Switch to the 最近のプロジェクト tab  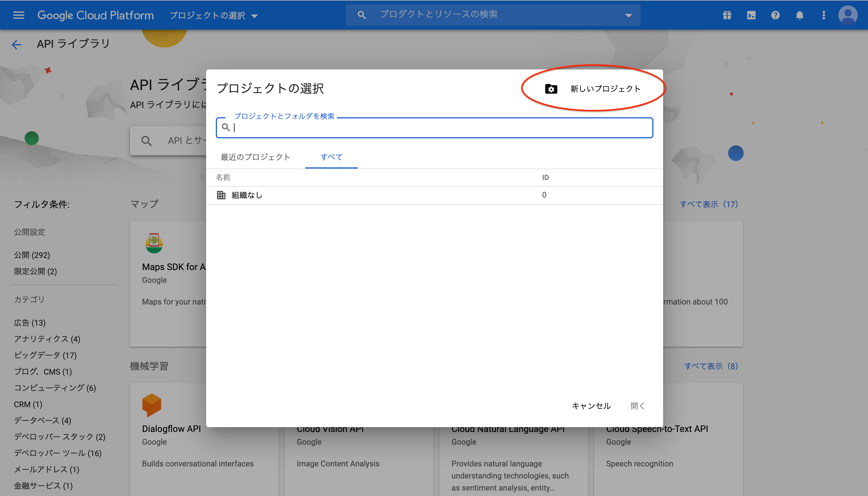(255, 157)
